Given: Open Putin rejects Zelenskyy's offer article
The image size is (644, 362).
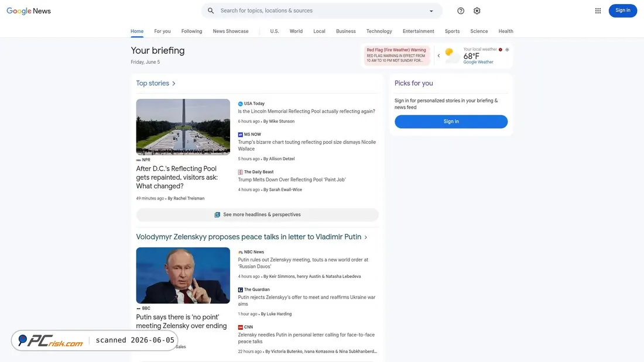Looking at the screenshot, I should [x=306, y=301].
